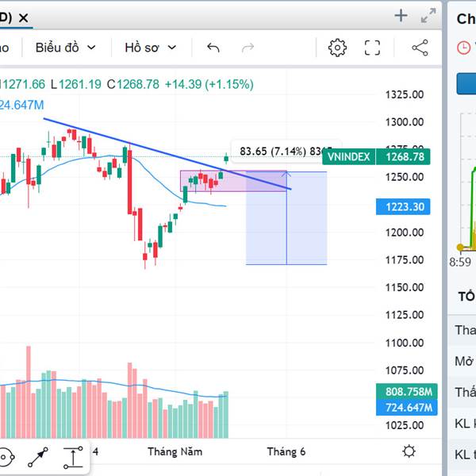Select the arrow line drawing tool
Viewport: 476px width, 476px height.
[x=38, y=457]
